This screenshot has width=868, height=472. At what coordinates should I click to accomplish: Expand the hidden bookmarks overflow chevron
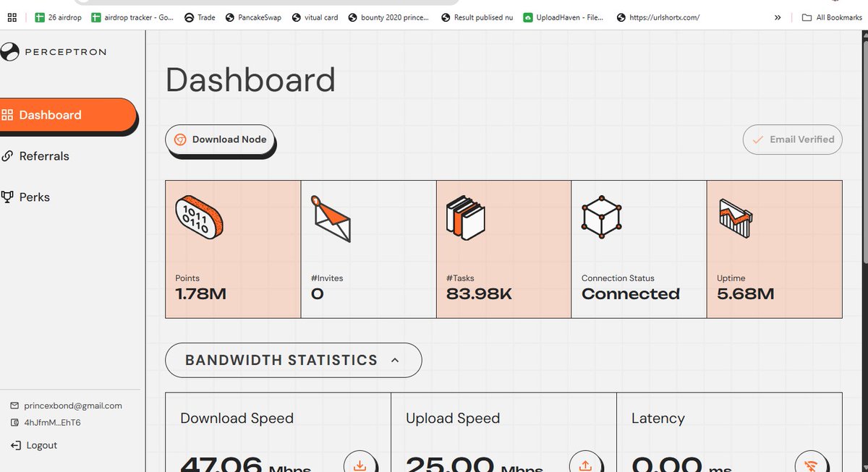pos(778,17)
